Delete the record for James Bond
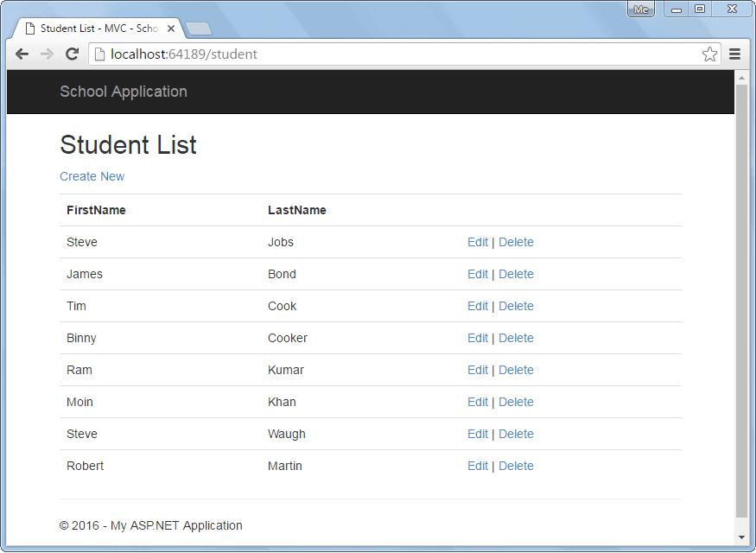 [x=516, y=274]
